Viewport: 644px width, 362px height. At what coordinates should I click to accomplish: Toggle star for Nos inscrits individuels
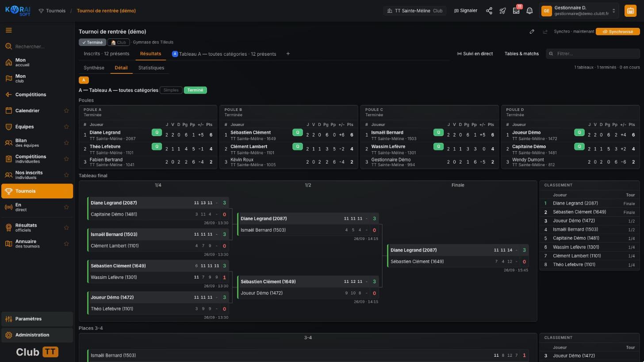click(66, 175)
